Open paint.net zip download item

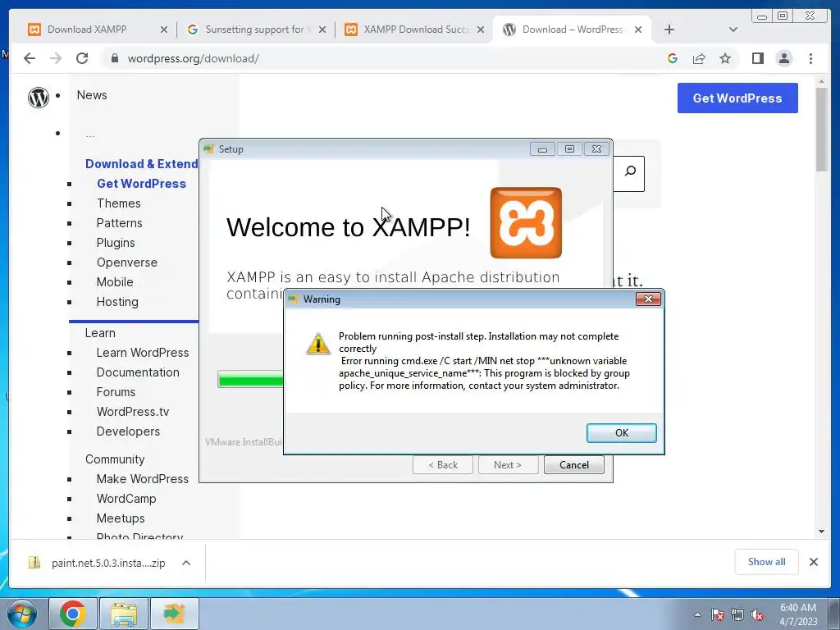point(98,563)
